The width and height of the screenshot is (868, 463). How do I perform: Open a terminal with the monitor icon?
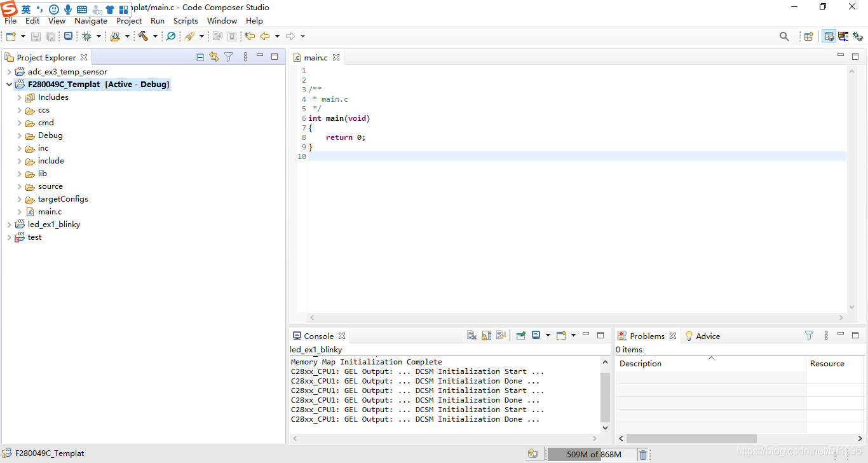point(68,36)
